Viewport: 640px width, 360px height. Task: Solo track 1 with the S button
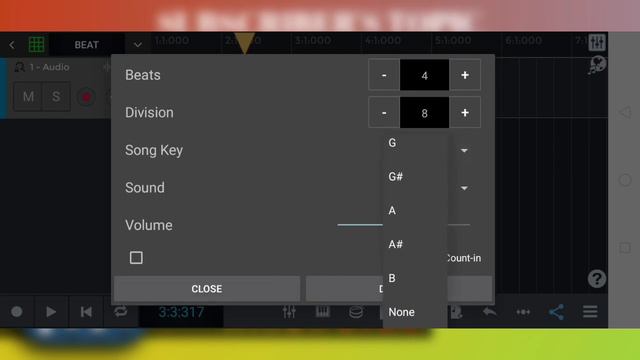(x=56, y=97)
